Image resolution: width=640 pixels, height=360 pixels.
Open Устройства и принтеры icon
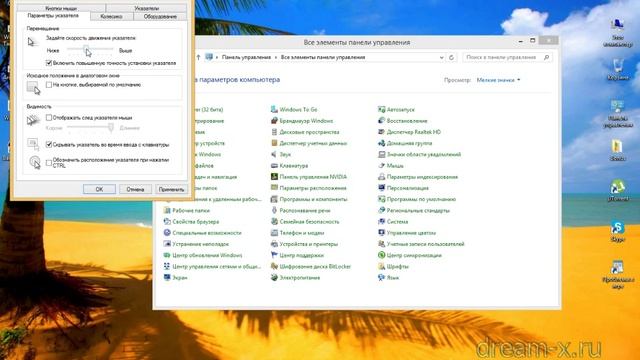274,244
